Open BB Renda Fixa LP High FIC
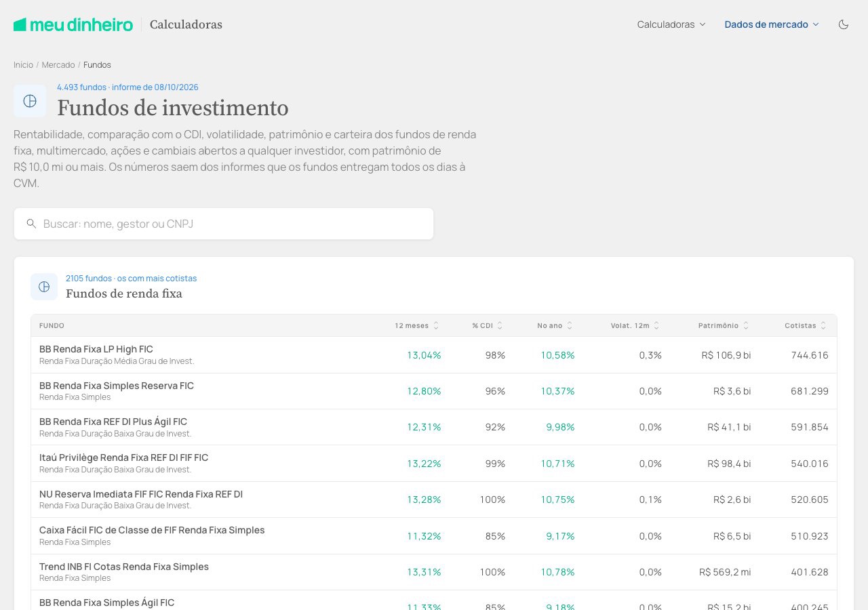This screenshot has width=868, height=610. click(x=96, y=349)
